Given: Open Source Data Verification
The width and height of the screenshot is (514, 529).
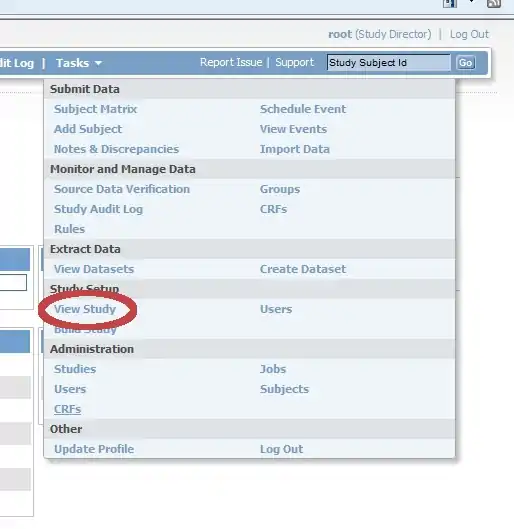Looking at the screenshot, I should 122,189.
